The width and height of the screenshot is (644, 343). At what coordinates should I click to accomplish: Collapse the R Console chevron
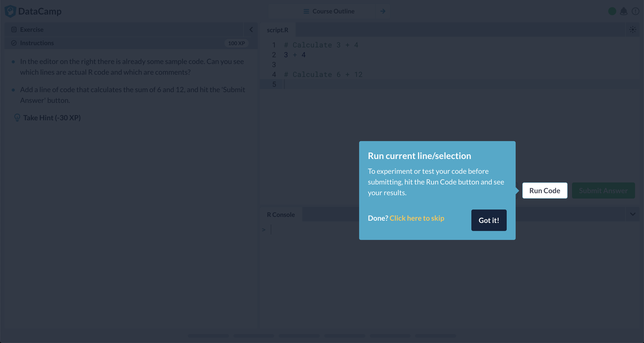point(633,214)
